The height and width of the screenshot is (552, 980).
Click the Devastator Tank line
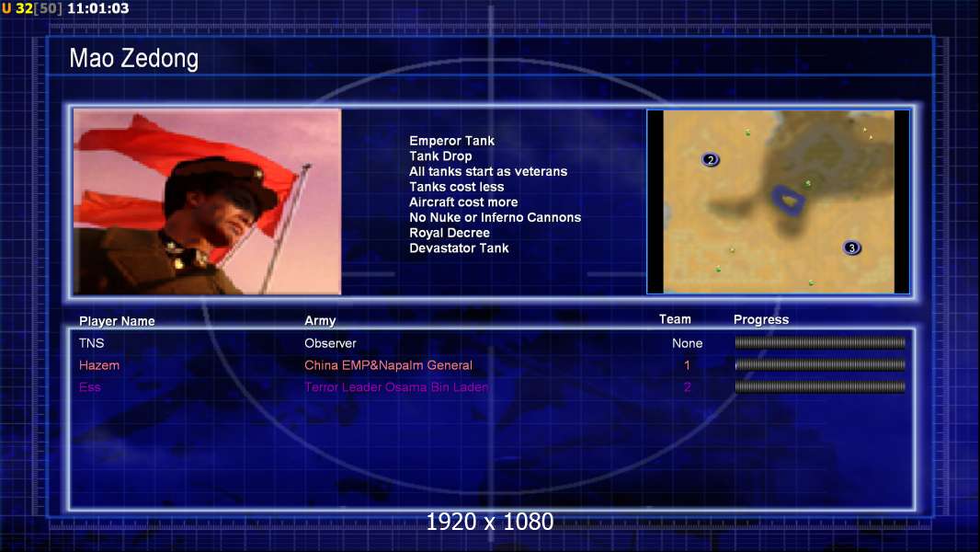point(459,248)
